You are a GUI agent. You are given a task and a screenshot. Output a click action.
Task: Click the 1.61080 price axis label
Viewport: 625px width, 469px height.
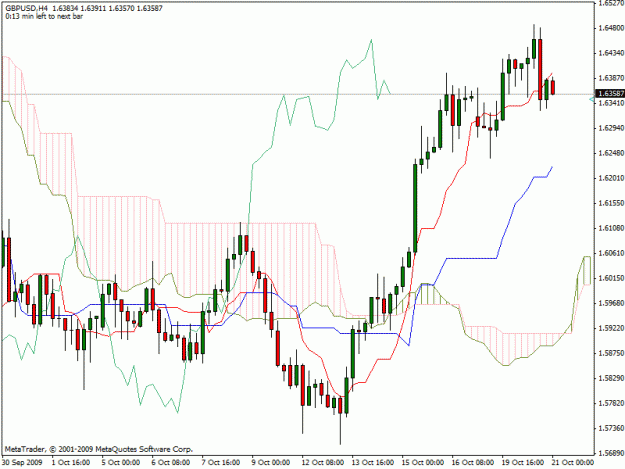[x=611, y=228]
